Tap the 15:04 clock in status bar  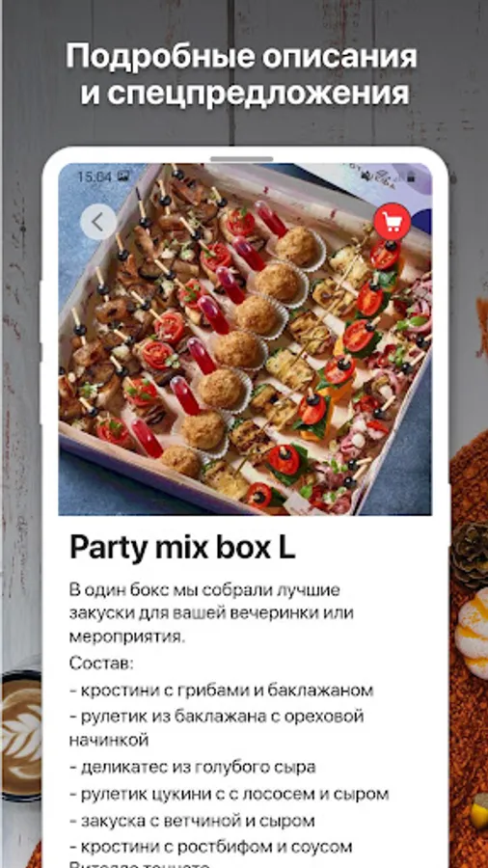[x=95, y=176]
